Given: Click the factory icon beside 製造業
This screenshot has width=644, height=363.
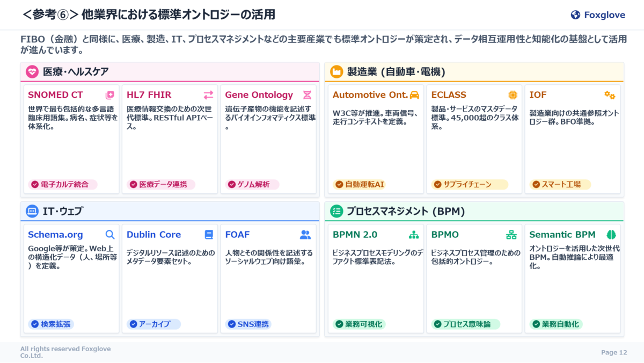Looking at the screenshot, I should (x=336, y=71).
